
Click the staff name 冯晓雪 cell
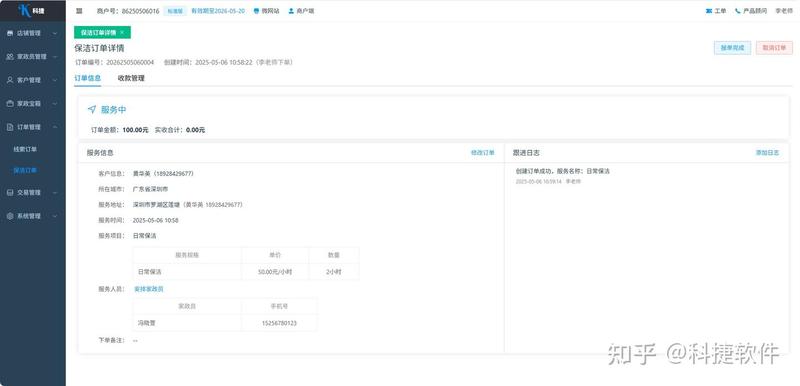click(x=187, y=323)
